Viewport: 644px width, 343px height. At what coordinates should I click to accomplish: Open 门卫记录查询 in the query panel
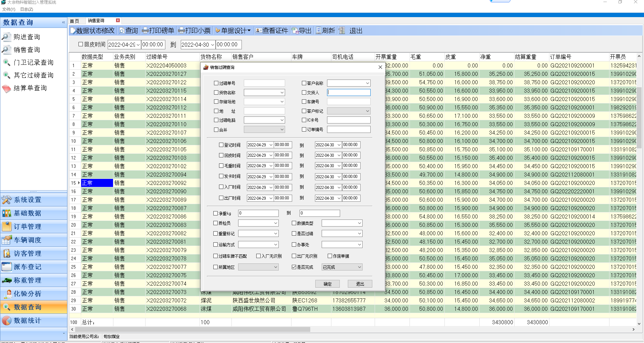(x=34, y=62)
